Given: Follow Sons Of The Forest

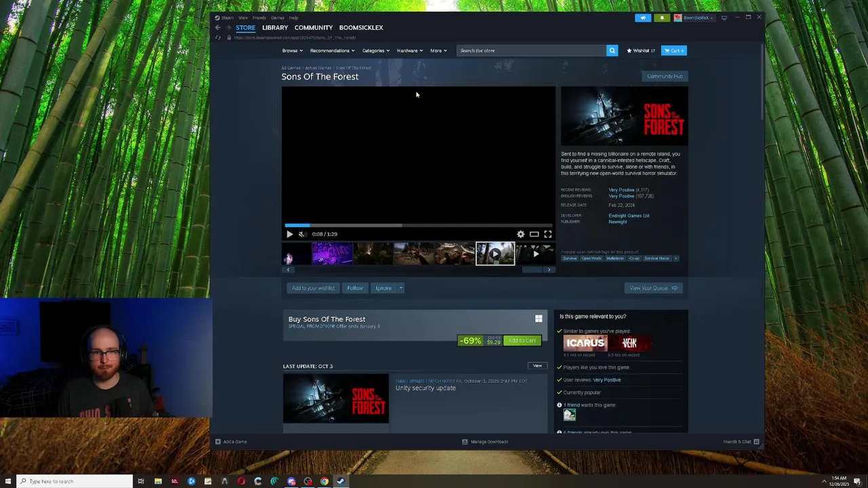Looking at the screenshot, I should pyautogui.click(x=355, y=288).
